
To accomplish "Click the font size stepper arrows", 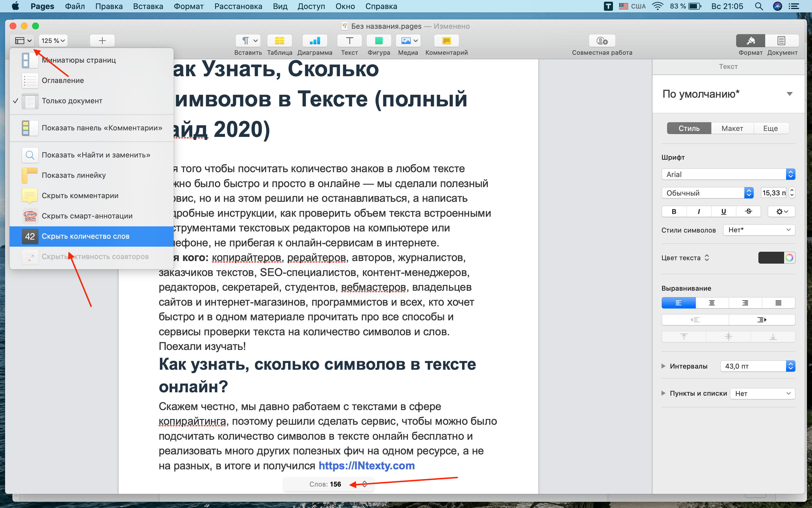I will (x=792, y=193).
